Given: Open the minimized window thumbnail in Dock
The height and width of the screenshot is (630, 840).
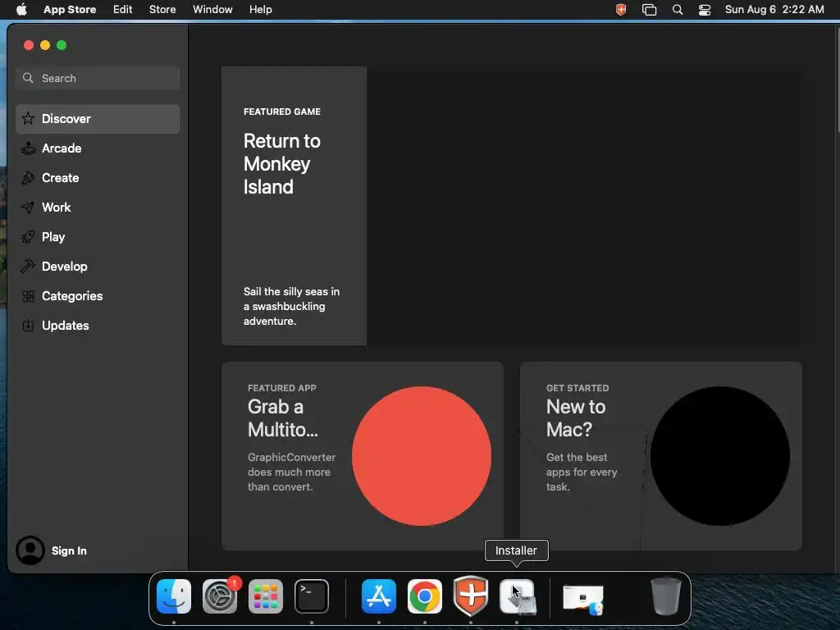Looking at the screenshot, I should point(583,599).
